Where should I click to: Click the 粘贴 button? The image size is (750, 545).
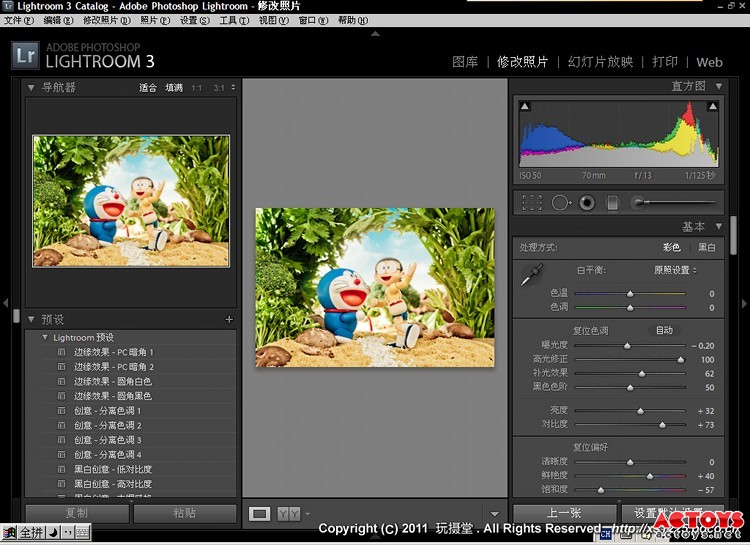(x=185, y=513)
